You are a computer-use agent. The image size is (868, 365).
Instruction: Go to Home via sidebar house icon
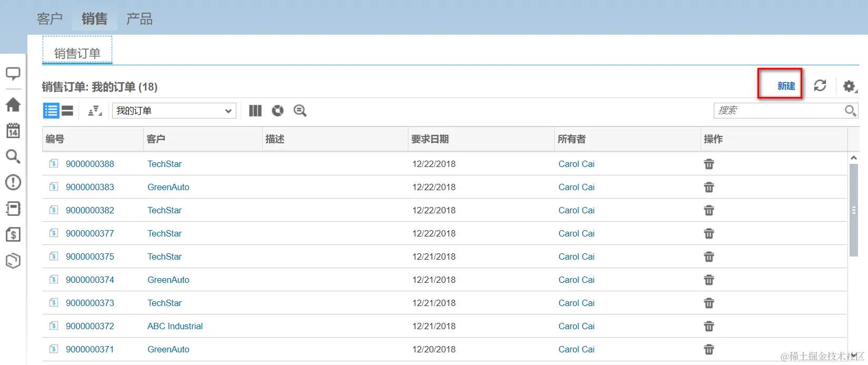click(x=13, y=104)
